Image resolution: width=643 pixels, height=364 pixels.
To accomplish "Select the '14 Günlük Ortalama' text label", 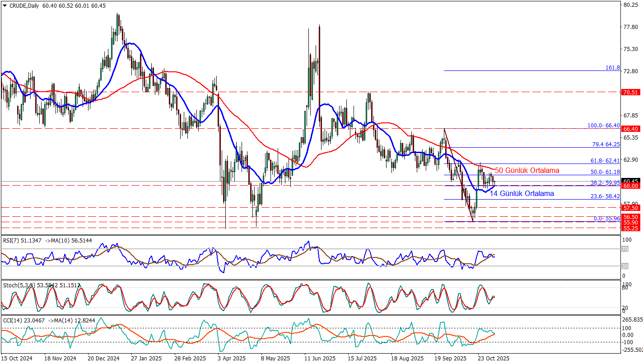I will (x=522, y=194).
